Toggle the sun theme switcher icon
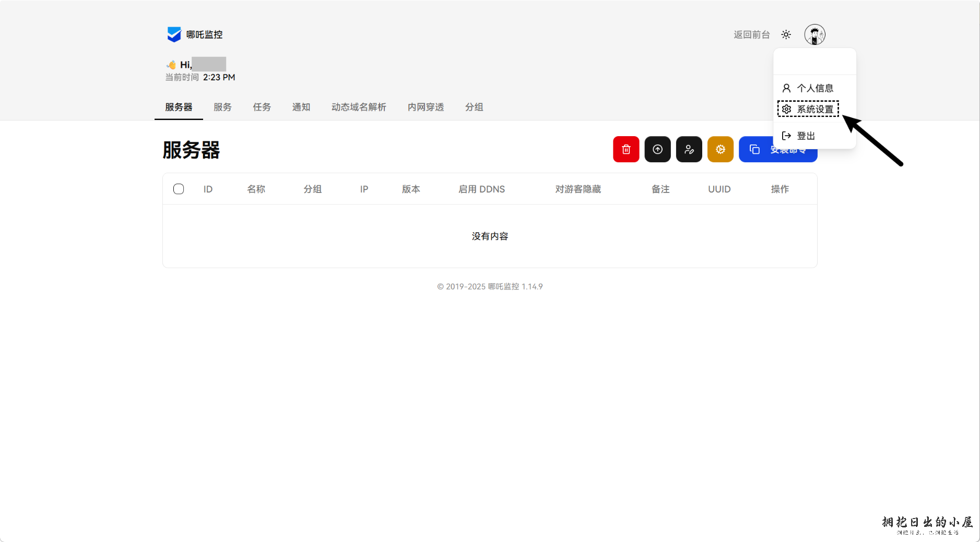 tap(786, 34)
